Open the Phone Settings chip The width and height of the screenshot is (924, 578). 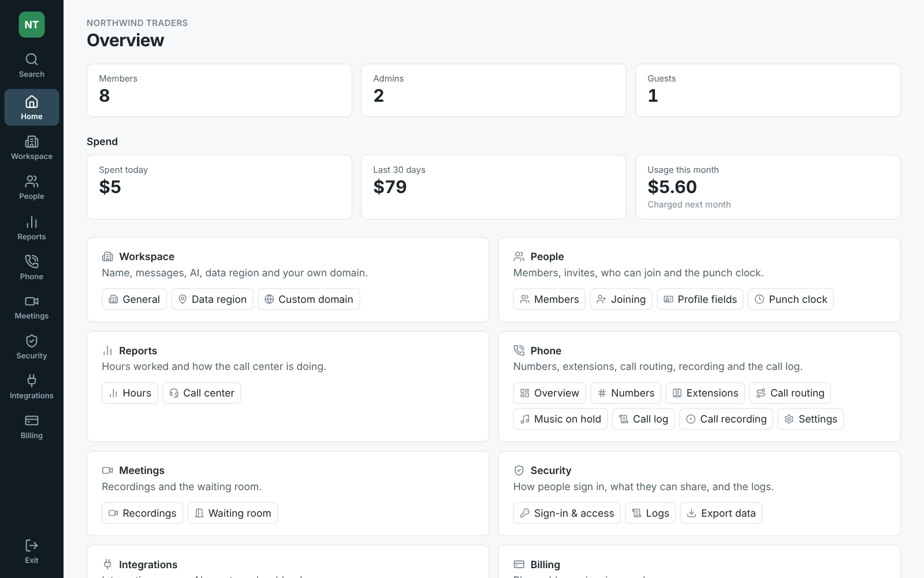point(811,419)
